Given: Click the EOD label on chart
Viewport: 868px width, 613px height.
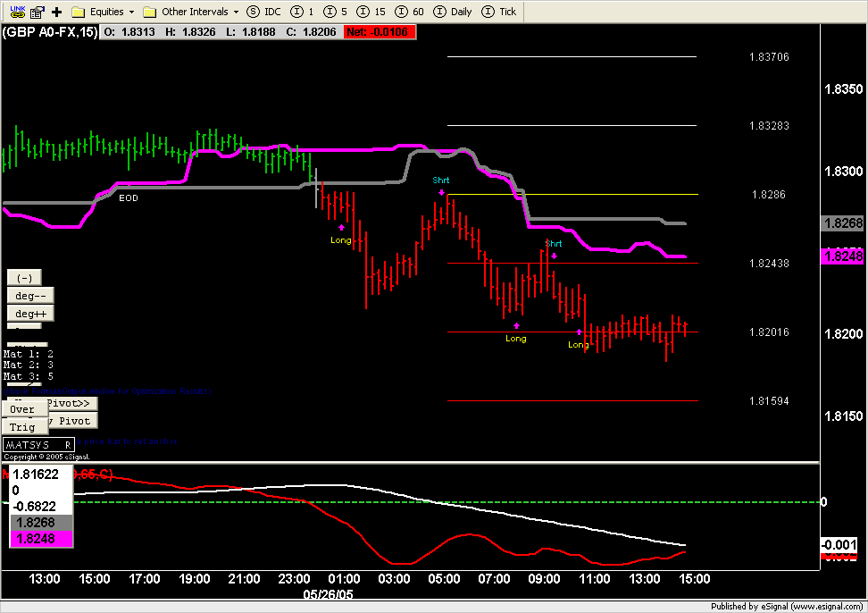Looking at the screenshot, I should point(129,198).
